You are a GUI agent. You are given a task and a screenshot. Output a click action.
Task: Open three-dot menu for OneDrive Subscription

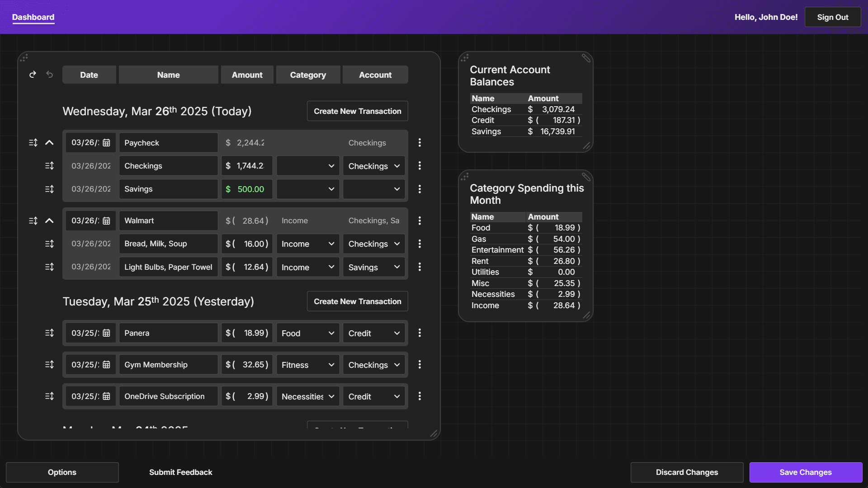pyautogui.click(x=420, y=396)
